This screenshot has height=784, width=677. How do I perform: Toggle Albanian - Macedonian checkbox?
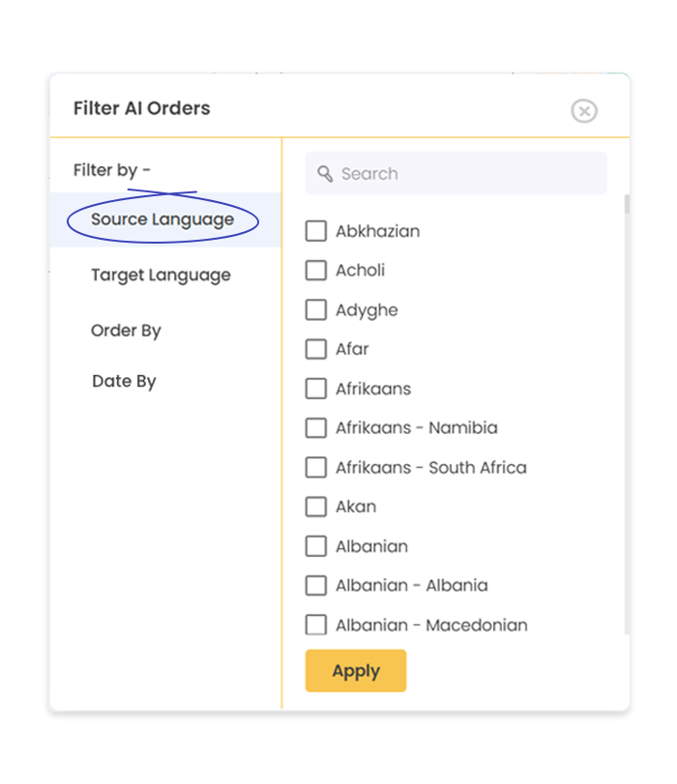coord(315,625)
